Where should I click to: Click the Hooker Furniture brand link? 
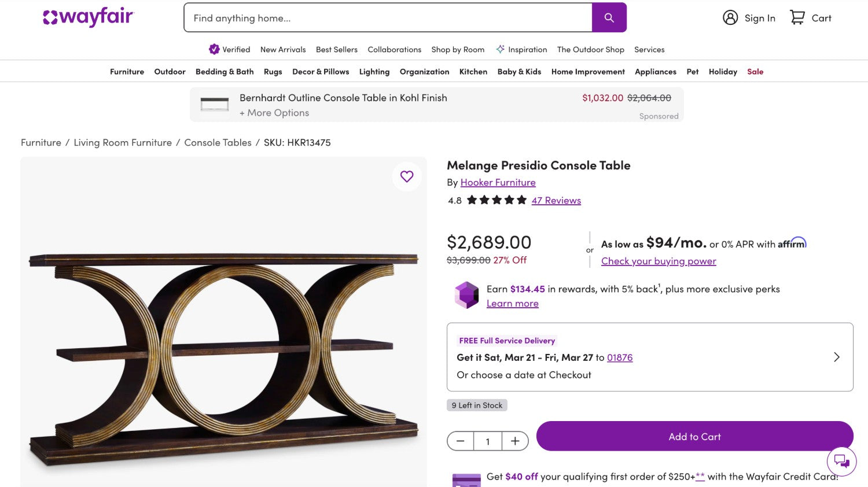tap(498, 182)
